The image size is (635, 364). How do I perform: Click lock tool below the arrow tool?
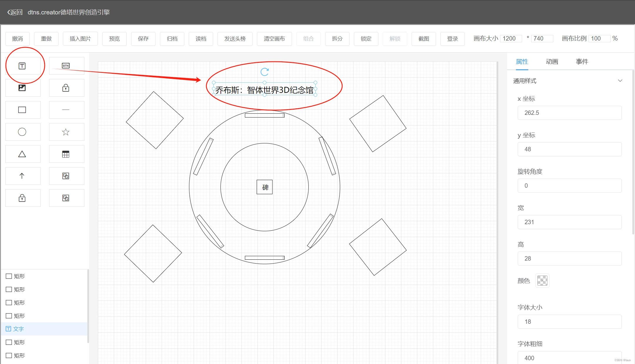pos(23,198)
